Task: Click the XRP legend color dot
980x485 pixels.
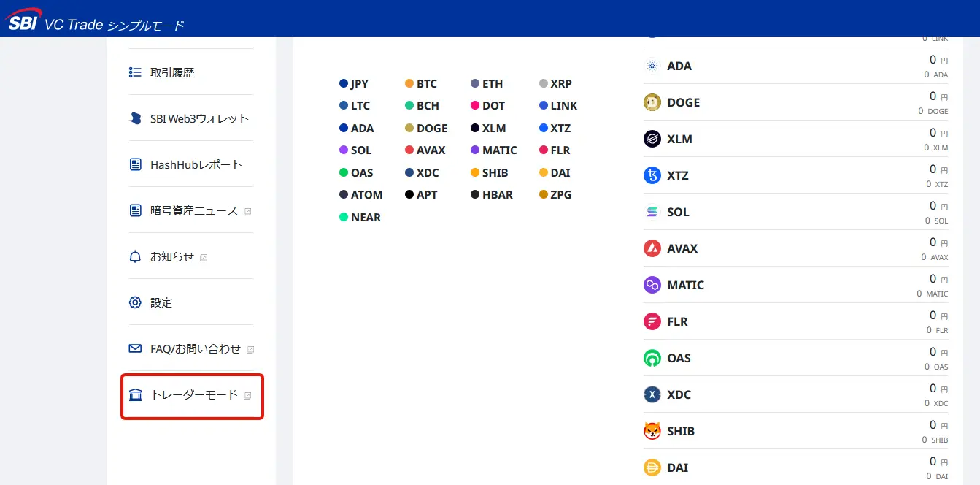Action: coord(544,83)
